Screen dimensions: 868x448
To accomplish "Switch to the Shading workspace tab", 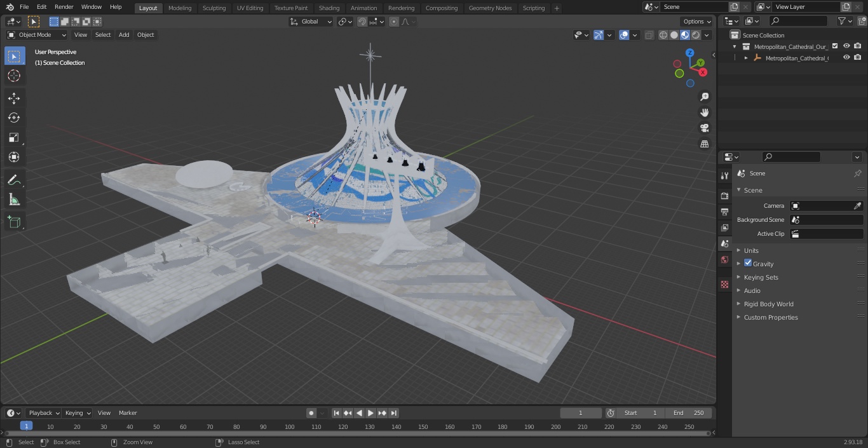I will (329, 8).
